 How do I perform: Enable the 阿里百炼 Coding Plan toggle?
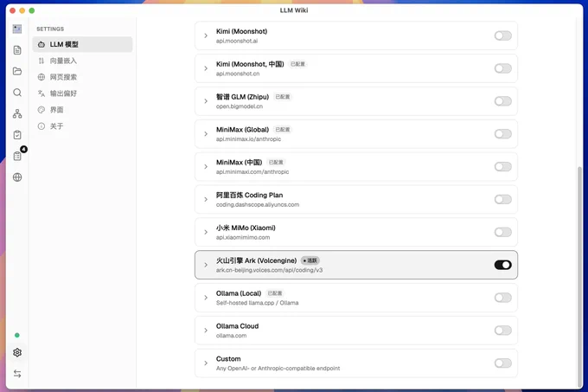[x=503, y=199]
